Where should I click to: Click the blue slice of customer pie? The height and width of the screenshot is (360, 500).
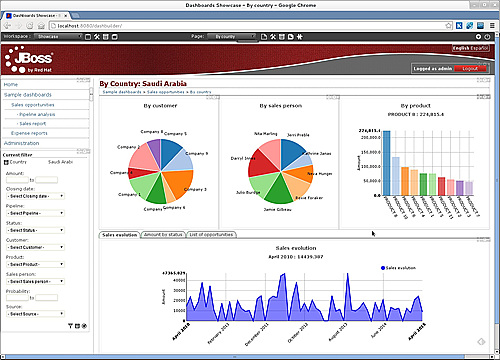pos(170,152)
